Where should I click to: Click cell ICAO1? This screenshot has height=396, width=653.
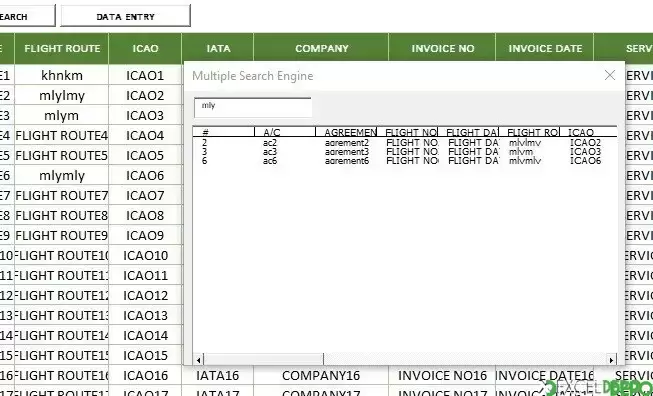pos(145,75)
